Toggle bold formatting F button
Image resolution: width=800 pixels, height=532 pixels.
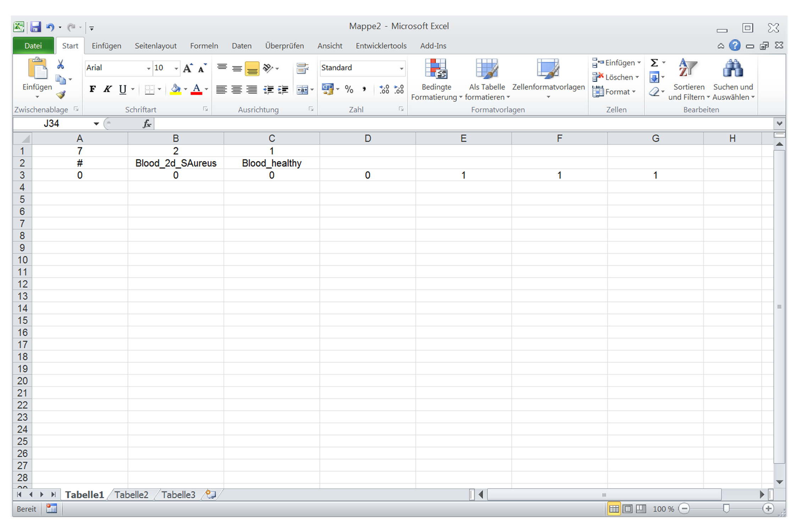click(x=93, y=89)
